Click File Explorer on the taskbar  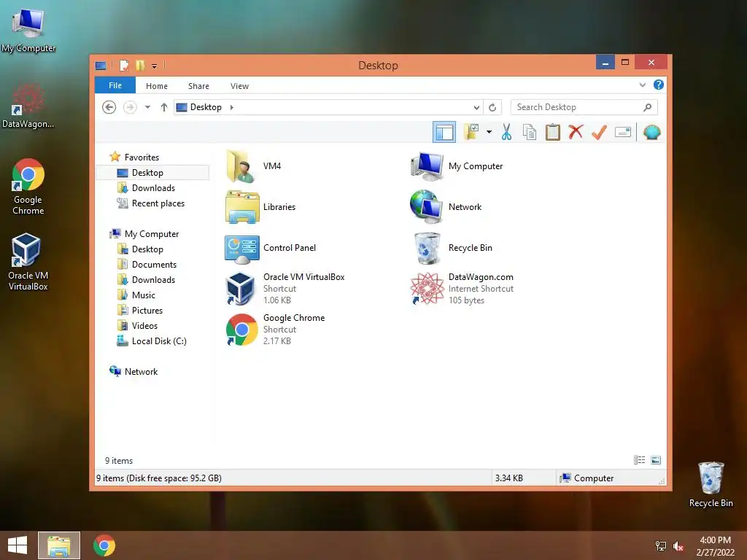(x=59, y=545)
